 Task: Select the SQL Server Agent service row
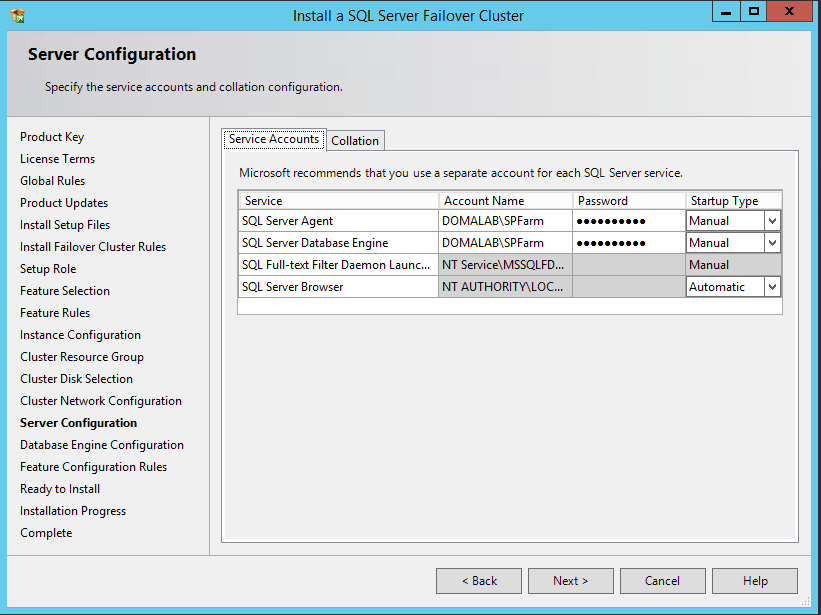(x=509, y=221)
